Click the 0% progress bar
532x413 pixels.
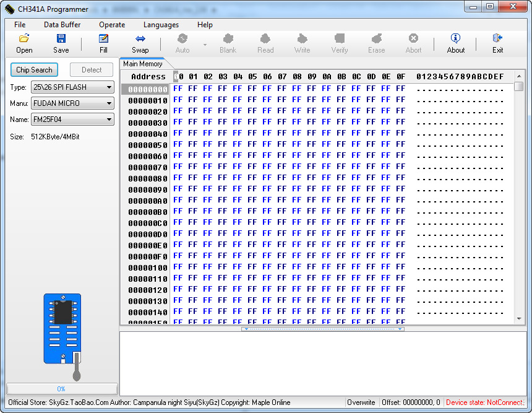[62, 389]
